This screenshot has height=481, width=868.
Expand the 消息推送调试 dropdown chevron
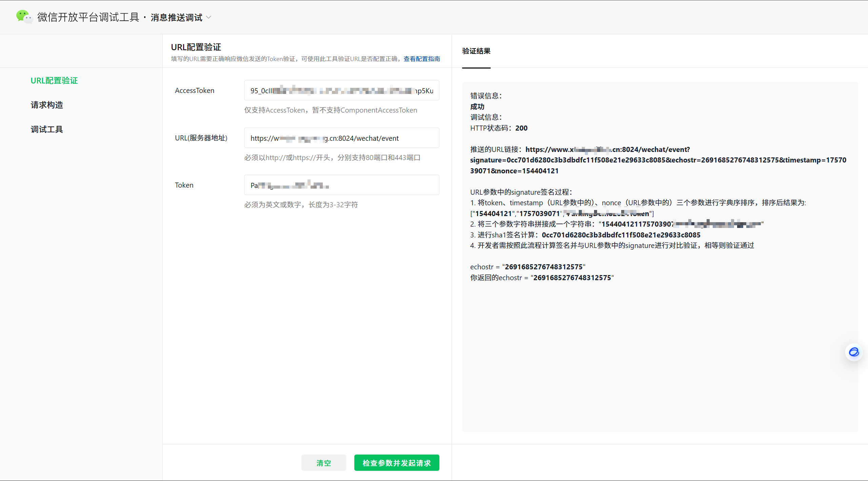coord(209,17)
